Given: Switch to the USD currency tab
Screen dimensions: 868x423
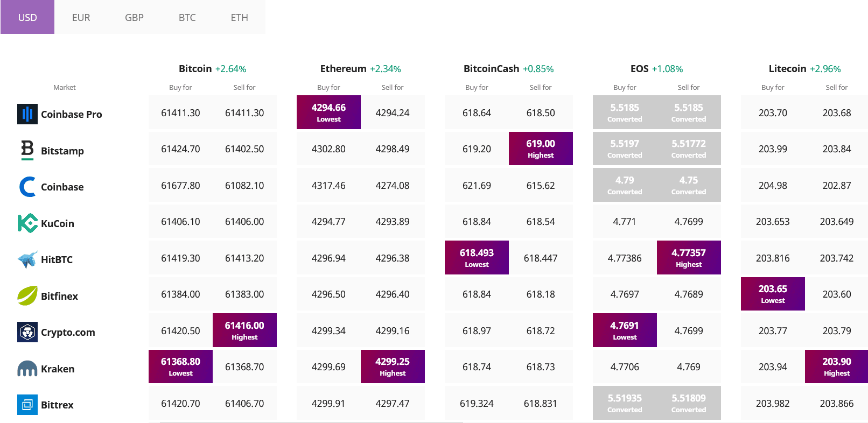Looking at the screenshot, I should pyautogui.click(x=27, y=17).
